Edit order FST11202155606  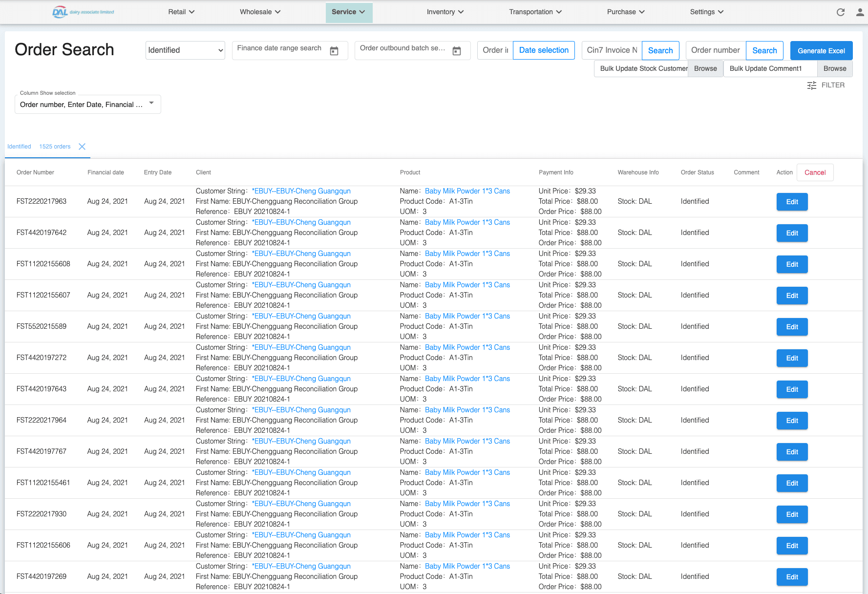pyautogui.click(x=792, y=546)
